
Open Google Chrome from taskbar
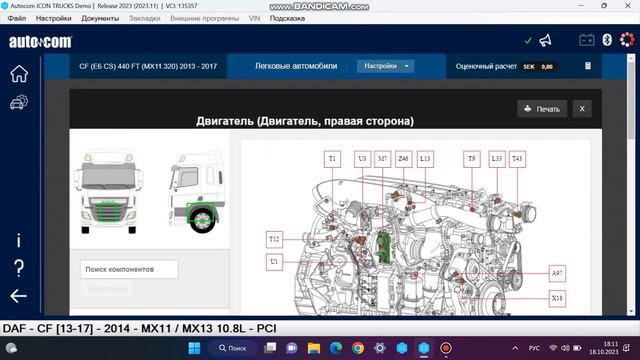click(x=358, y=348)
